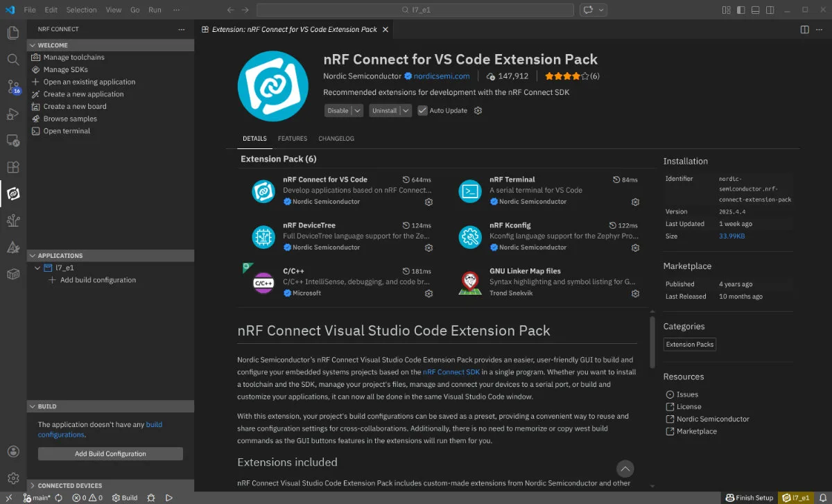The width and height of the screenshot is (832, 504).
Task: Open the Extensions view icon
Action: click(x=12, y=167)
